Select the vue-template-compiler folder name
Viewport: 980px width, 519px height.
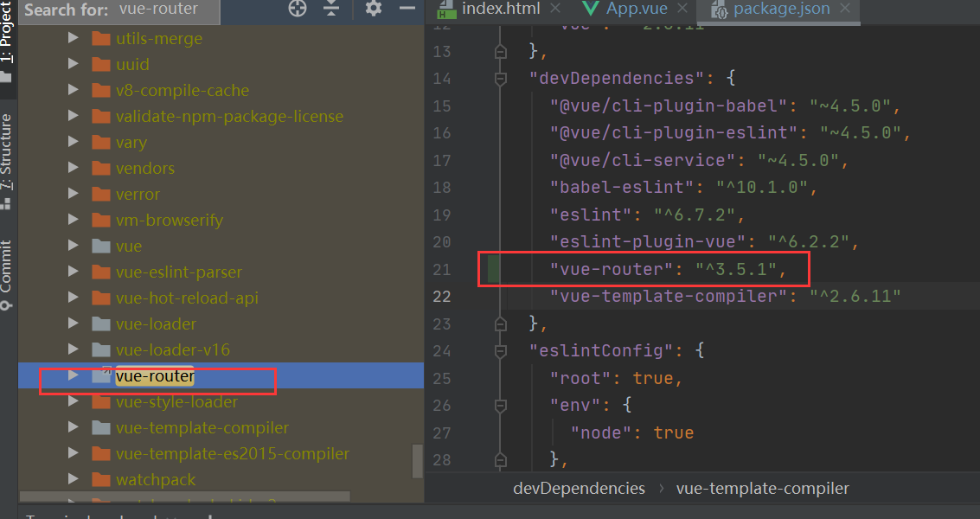[x=202, y=427]
